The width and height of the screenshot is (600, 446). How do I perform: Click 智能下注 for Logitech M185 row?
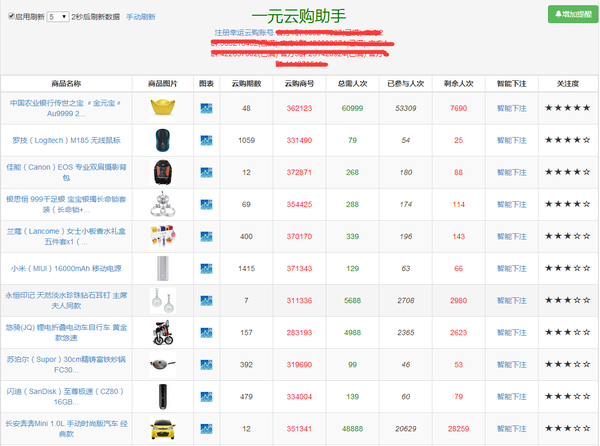click(512, 140)
